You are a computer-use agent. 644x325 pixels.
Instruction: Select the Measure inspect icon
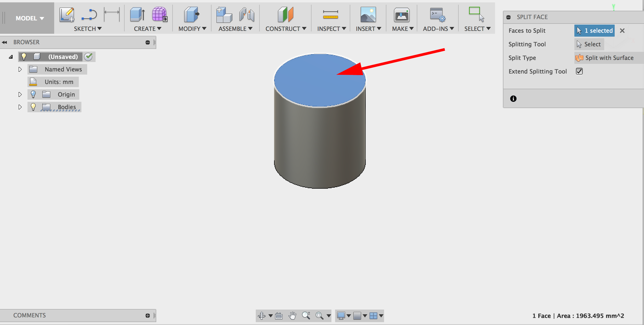pyautogui.click(x=330, y=14)
